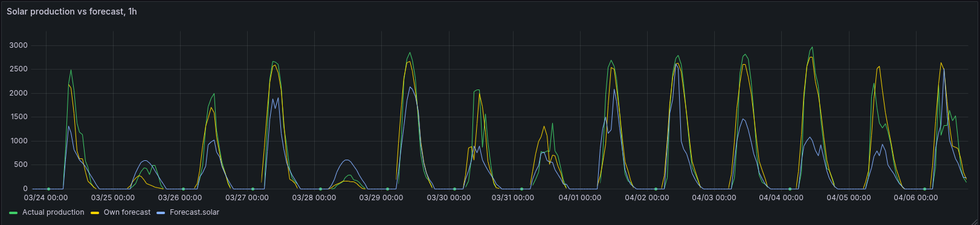Screen dimensions: 980x225
Task: Click the y-axis value '2000'
Action: [18, 93]
